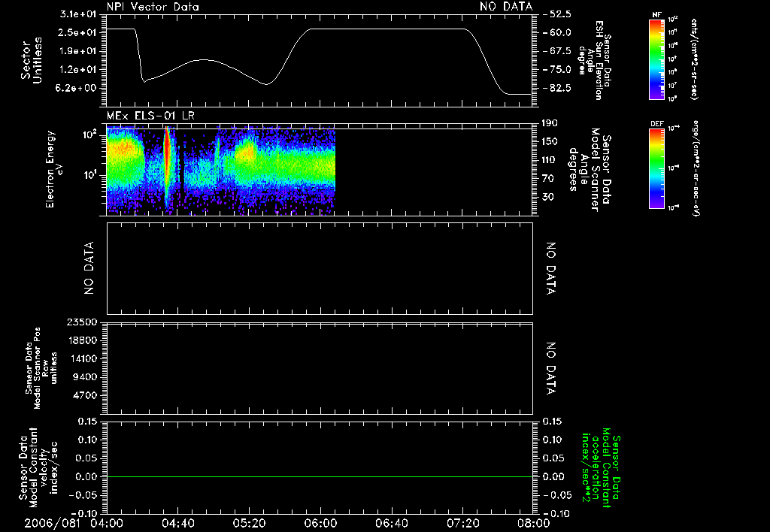Click the DEF color scale bar
Viewport: 770px width, 532px height.
[657, 168]
